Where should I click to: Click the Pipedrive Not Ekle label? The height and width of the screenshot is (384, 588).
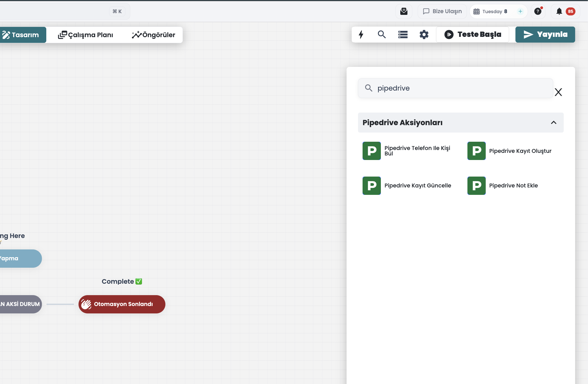pos(513,185)
